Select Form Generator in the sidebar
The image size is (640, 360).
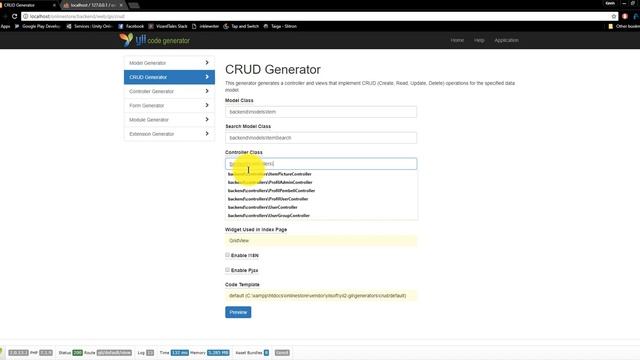(x=169, y=105)
